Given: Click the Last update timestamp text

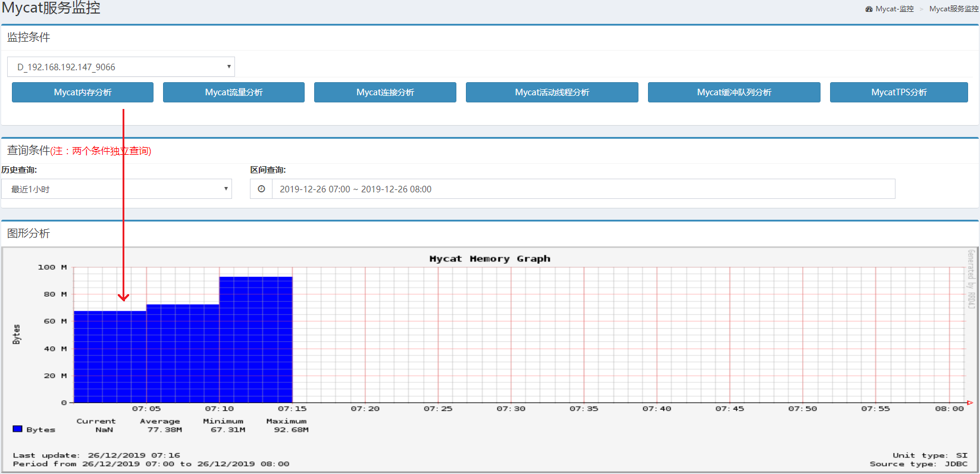Looking at the screenshot, I should pos(96,455).
